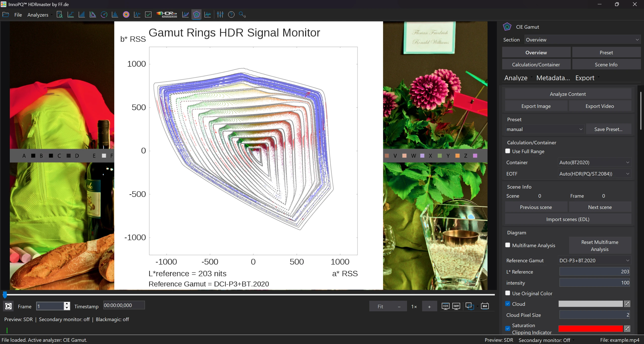Click the Analyze Content button
The height and width of the screenshot is (344, 644).
click(568, 94)
